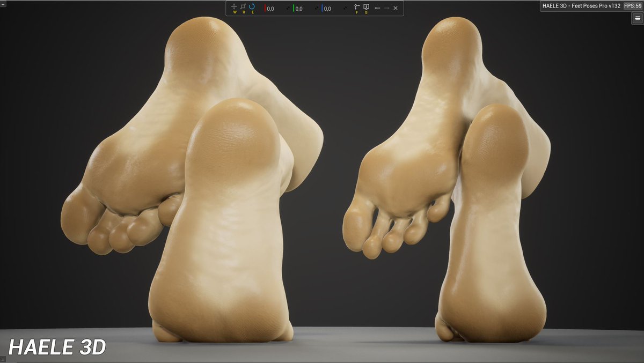Open the hamburger menu at top right

637,18
